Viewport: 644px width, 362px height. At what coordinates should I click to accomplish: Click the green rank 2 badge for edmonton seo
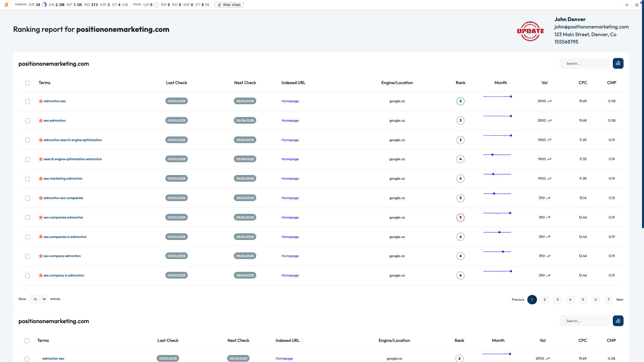(x=461, y=101)
